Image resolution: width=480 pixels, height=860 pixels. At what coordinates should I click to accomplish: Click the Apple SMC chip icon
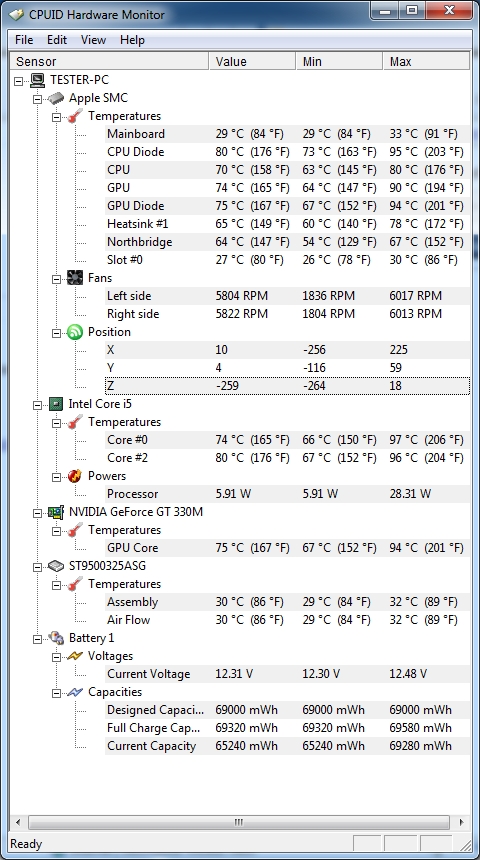point(56,98)
